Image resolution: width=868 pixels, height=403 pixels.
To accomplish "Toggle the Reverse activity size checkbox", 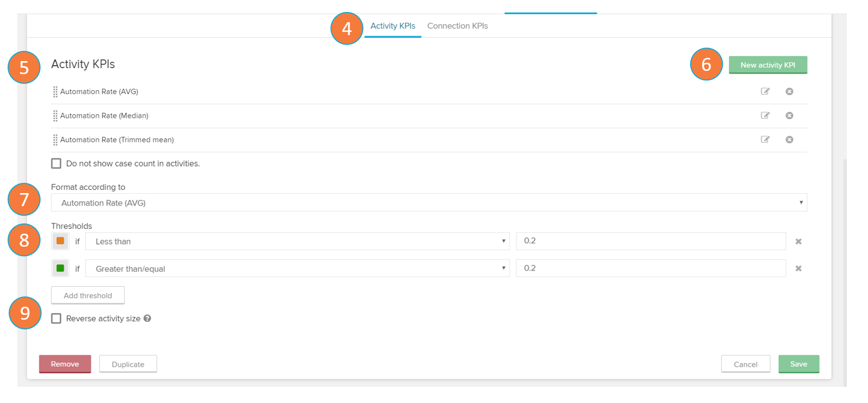I will 56,319.
